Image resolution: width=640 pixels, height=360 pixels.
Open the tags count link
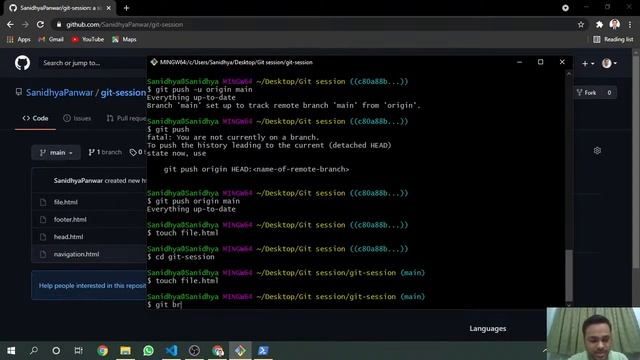[x=138, y=152]
